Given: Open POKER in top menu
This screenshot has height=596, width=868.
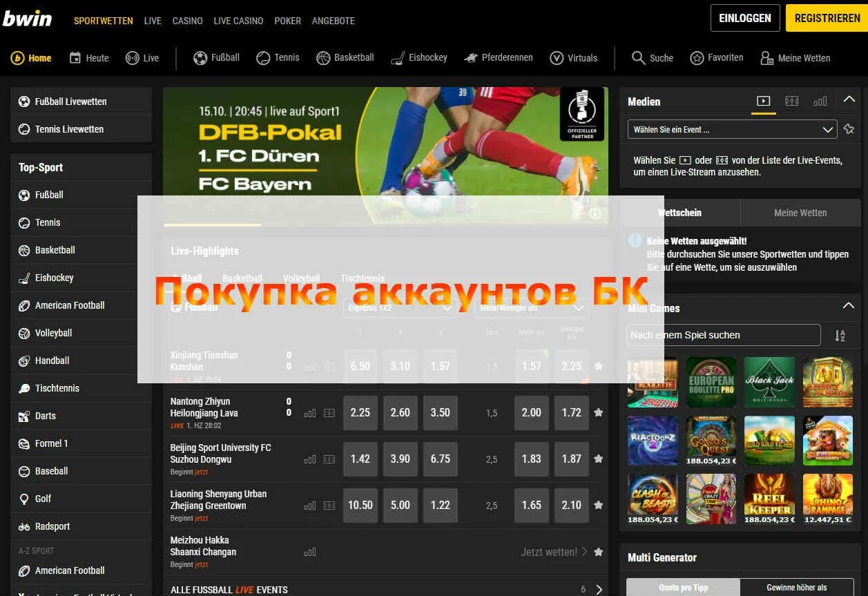Looking at the screenshot, I should (x=288, y=21).
